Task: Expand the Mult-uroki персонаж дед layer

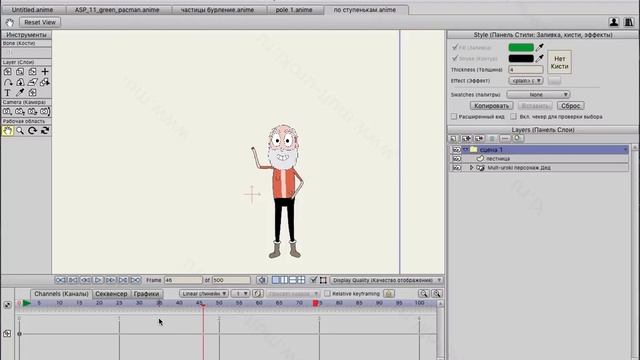Action: (x=471, y=167)
